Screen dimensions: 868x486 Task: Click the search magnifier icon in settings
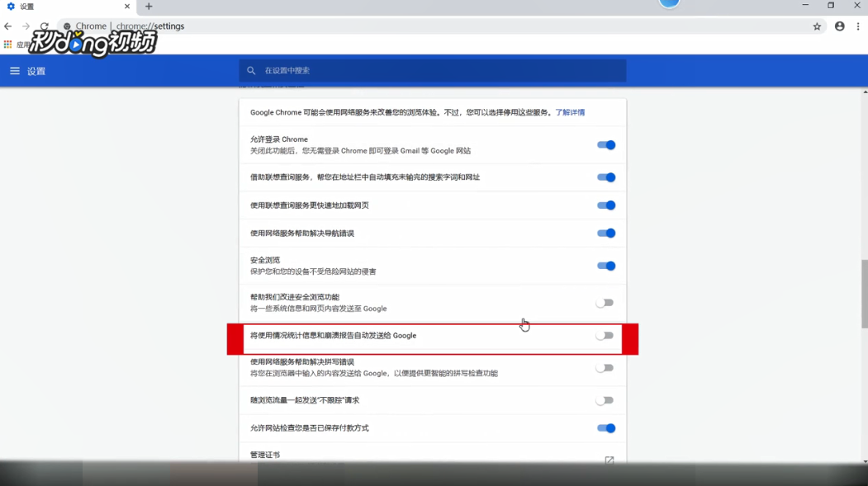click(251, 71)
